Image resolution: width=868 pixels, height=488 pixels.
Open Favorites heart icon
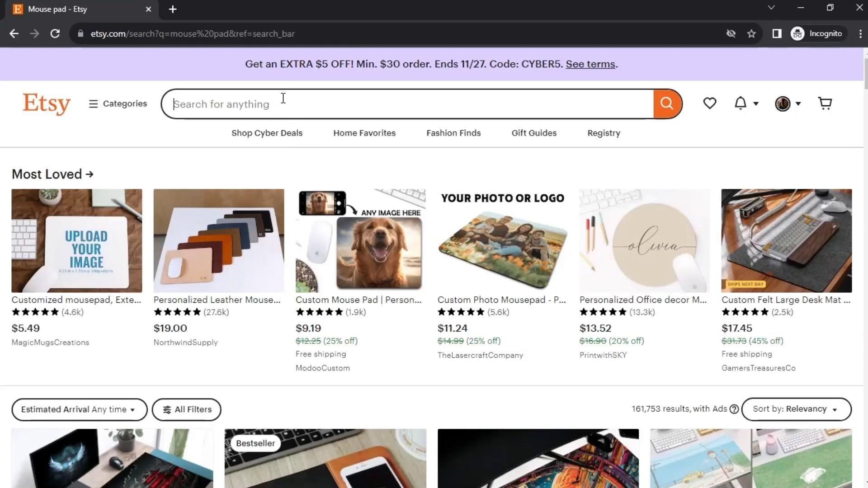tap(709, 103)
